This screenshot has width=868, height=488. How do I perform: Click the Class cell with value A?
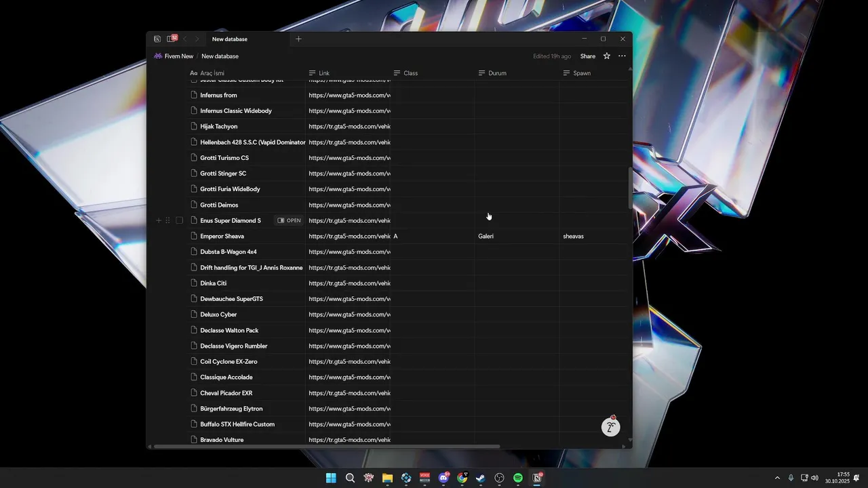[x=433, y=237]
